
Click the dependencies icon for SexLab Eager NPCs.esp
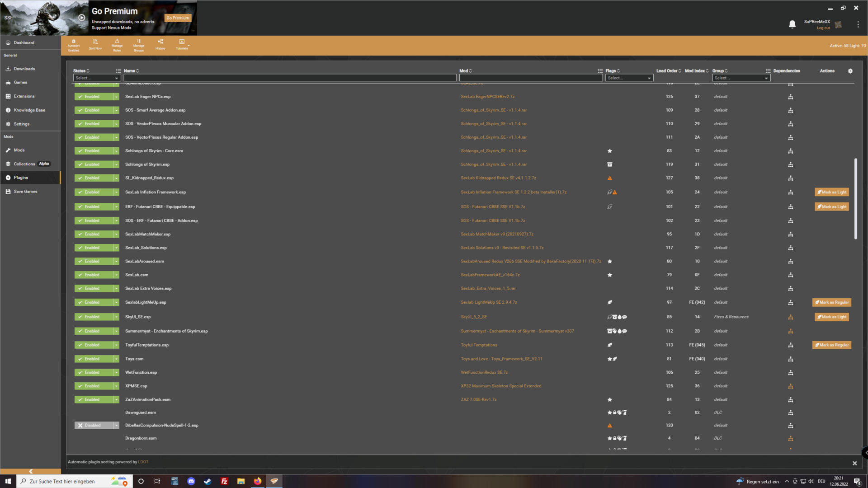(790, 97)
